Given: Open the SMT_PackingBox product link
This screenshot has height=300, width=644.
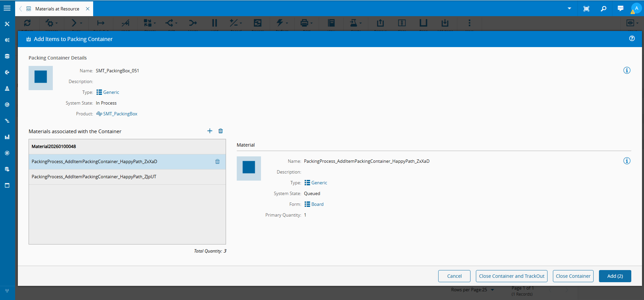Looking at the screenshot, I should pos(120,114).
